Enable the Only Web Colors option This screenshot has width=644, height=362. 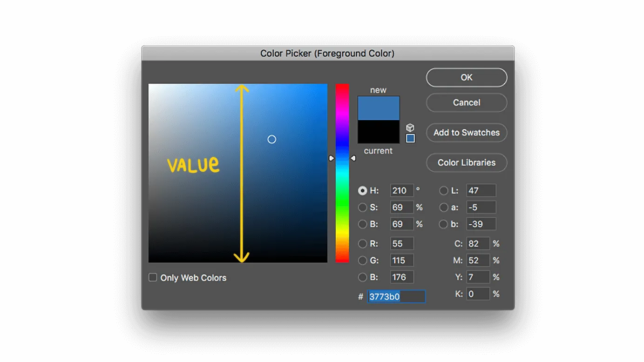coord(152,277)
